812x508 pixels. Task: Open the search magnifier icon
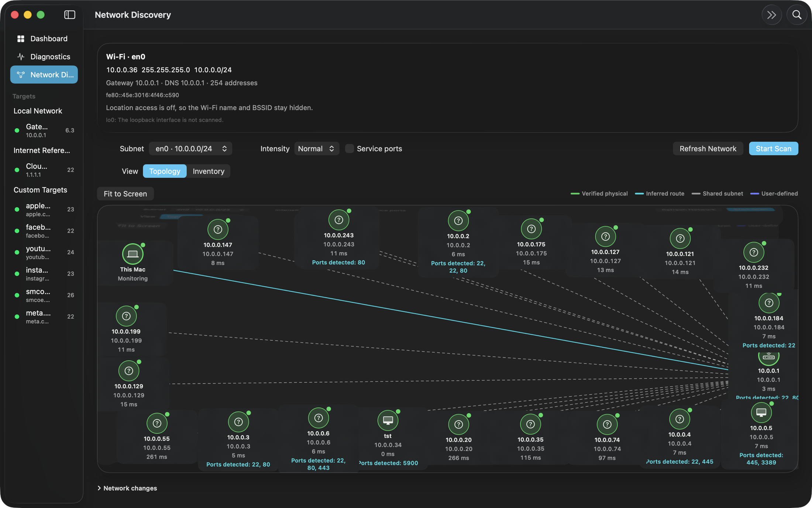[x=796, y=15]
